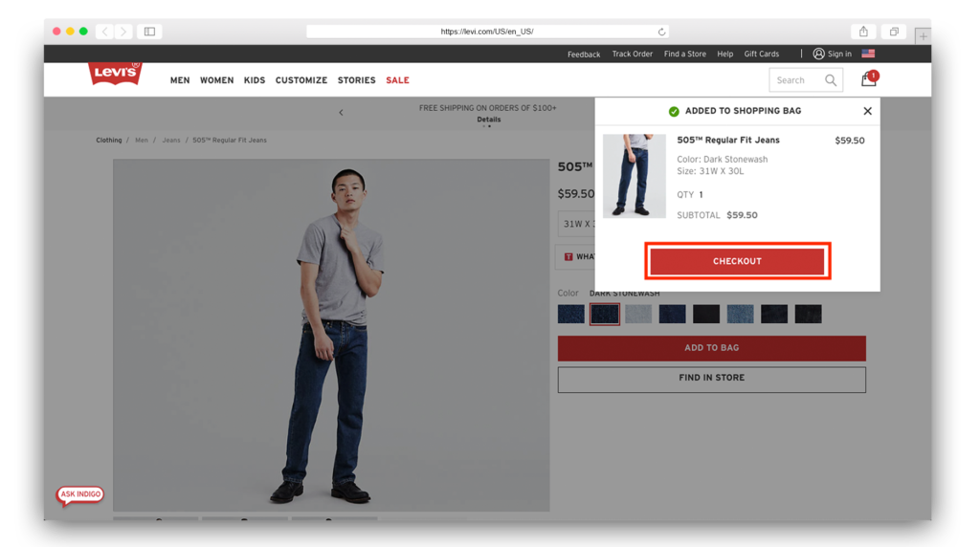
Task: Select the selected Dark Stonewash swatch
Action: [605, 314]
